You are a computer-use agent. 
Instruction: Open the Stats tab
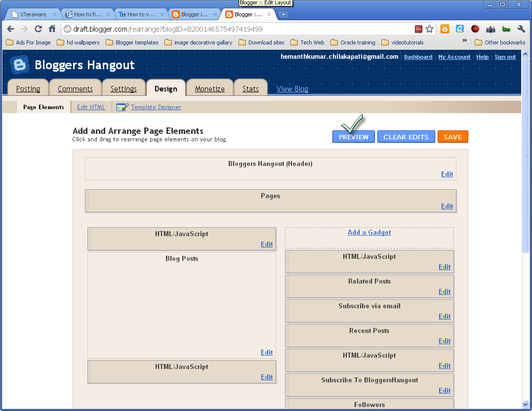250,88
